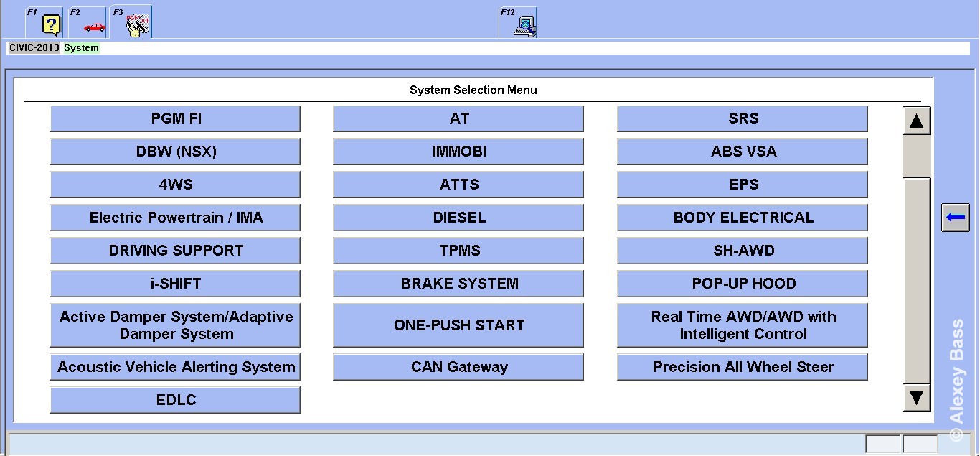Open the IMMOBI system

(x=458, y=152)
